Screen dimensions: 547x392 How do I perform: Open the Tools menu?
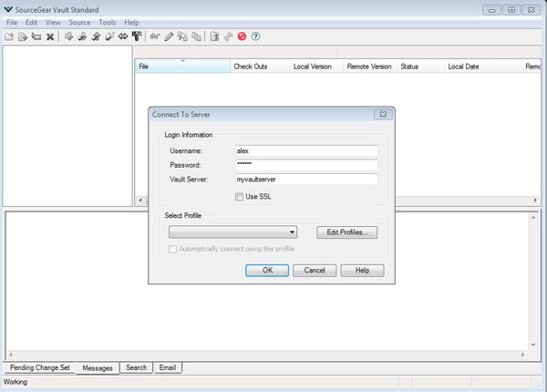(x=108, y=22)
